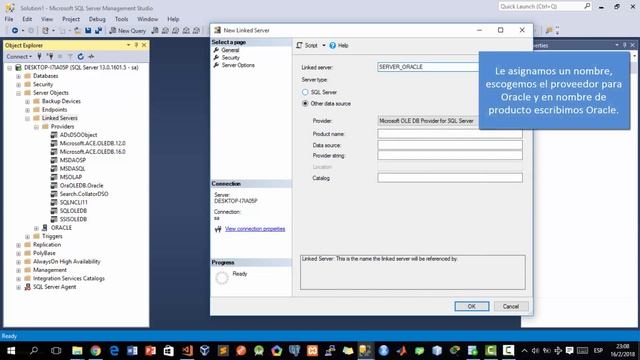Screen dimensions: 640x360
Task: Open the Tools menu
Action: point(121,19)
